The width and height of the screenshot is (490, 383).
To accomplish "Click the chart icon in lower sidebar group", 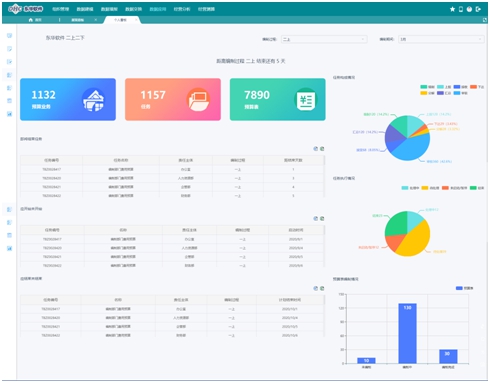I will [x=9, y=248].
